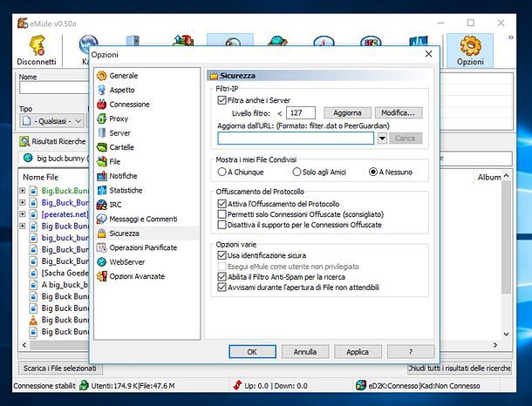The width and height of the screenshot is (532, 406).
Task: Click the Aggiorna button
Action: [347, 113]
